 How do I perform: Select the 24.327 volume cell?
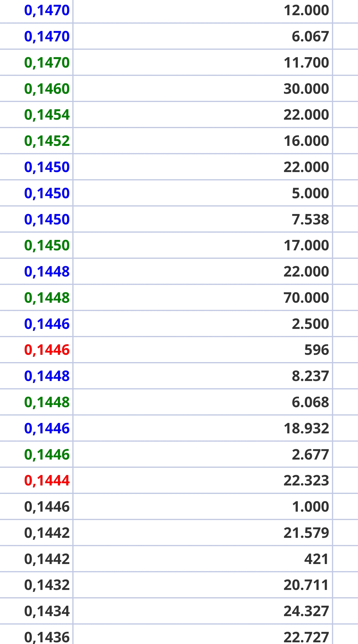coord(306,611)
